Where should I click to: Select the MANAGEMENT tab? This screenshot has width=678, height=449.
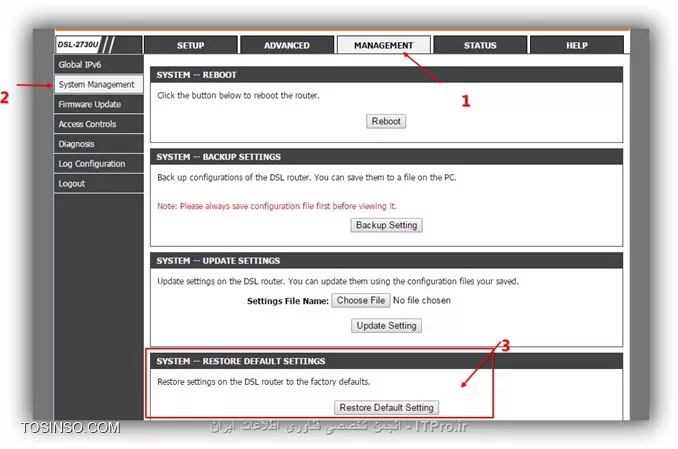tap(383, 45)
